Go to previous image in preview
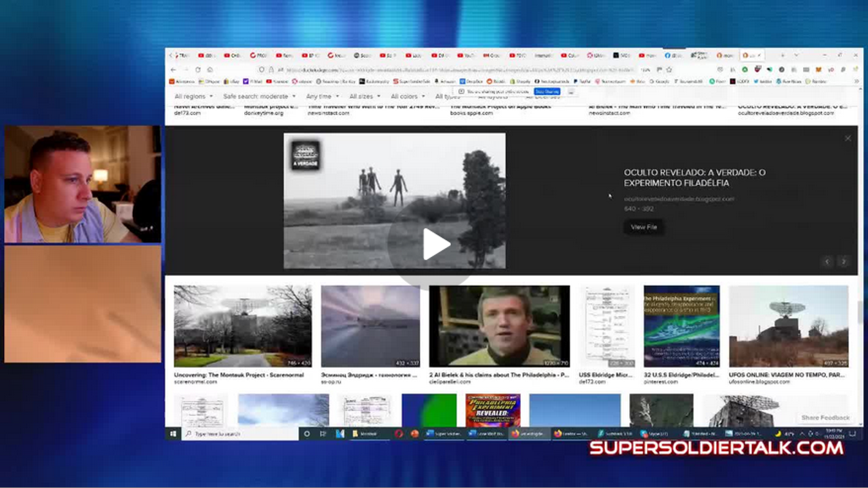This screenshot has height=488, width=868. [x=827, y=262]
